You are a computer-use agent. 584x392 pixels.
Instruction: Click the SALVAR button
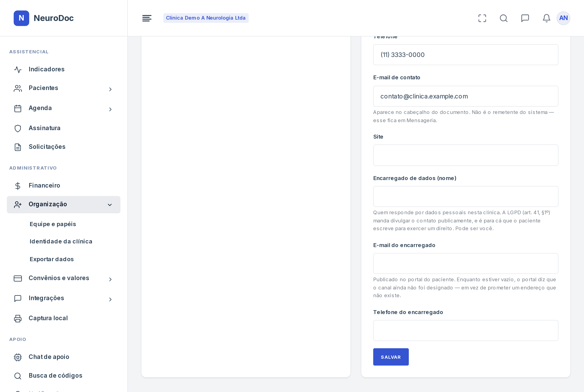tap(391, 357)
